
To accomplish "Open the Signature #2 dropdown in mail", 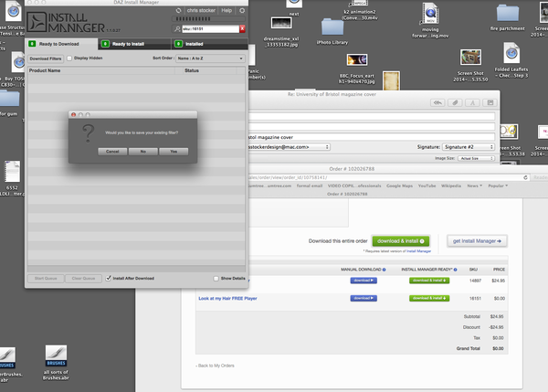I will pos(468,147).
